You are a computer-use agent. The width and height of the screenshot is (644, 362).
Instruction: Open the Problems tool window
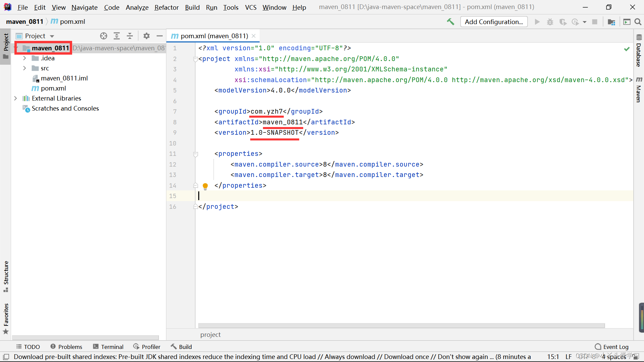pyautogui.click(x=66, y=347)
